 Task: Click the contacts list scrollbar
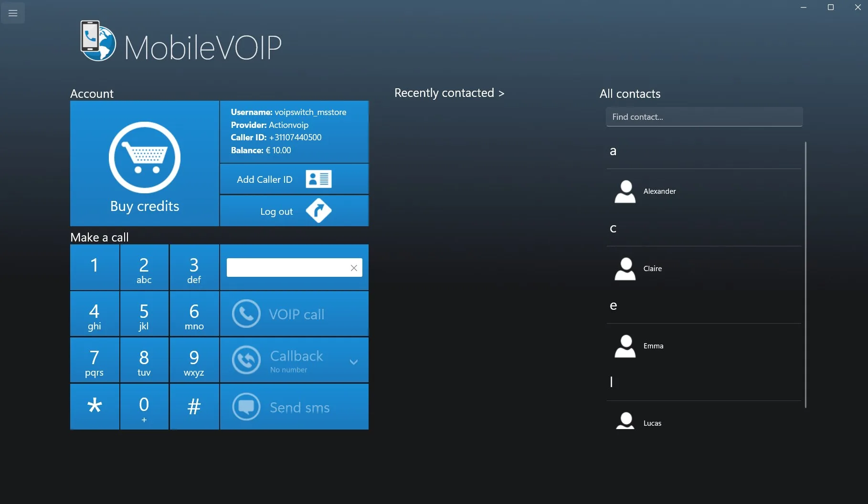pyautogui.click(x=805, y=274)
